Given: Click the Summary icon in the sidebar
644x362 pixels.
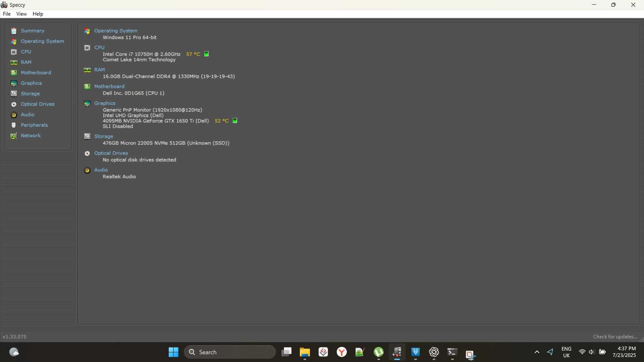Looking at the screenshot, I should click(14, 31).
